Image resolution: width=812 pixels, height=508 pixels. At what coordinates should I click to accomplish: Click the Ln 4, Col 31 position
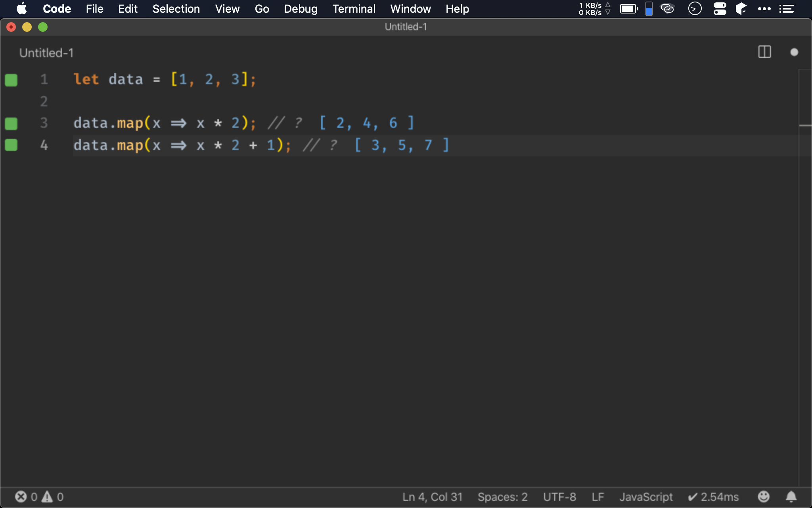pos(432,497)
